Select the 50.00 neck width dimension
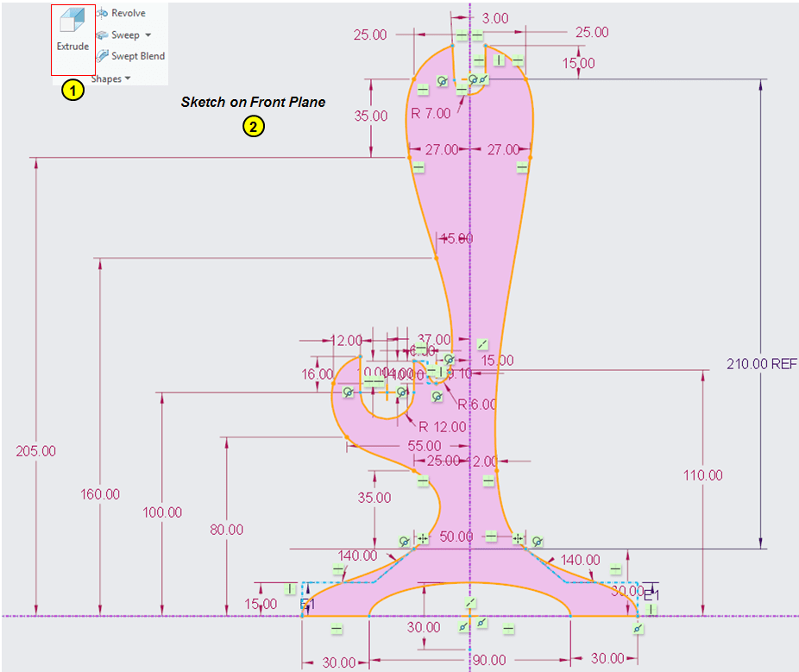 (457, 537)
